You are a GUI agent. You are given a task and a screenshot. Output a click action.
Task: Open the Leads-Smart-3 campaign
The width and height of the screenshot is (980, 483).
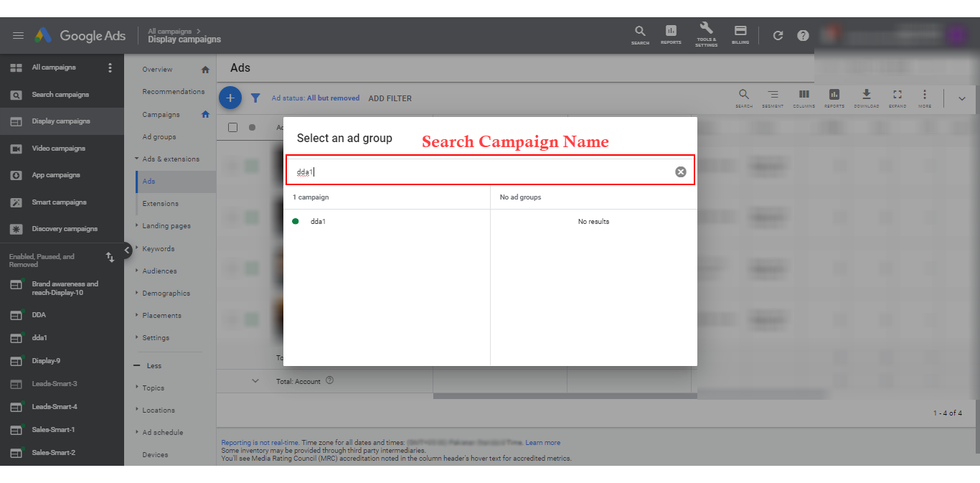tap(55, 383)
